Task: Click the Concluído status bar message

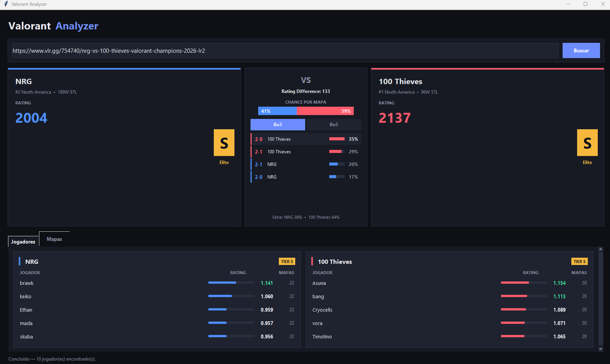Action: tap(52, 359)
